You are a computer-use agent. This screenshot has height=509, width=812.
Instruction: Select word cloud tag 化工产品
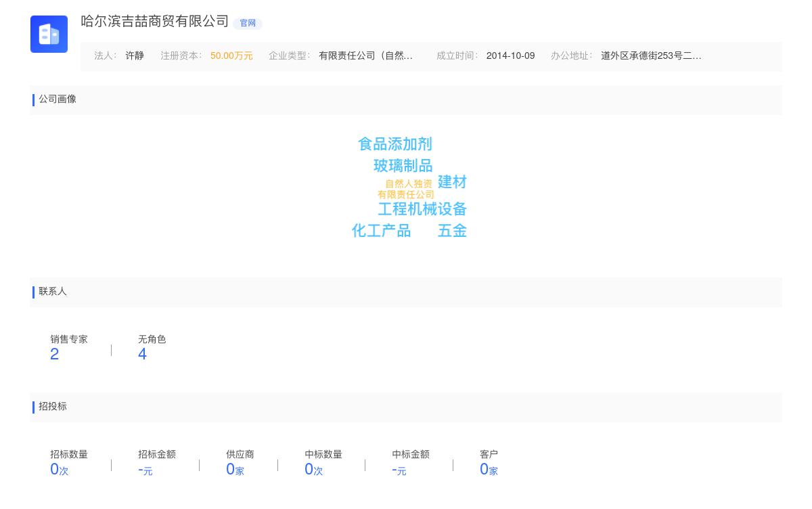click(381, 231)
